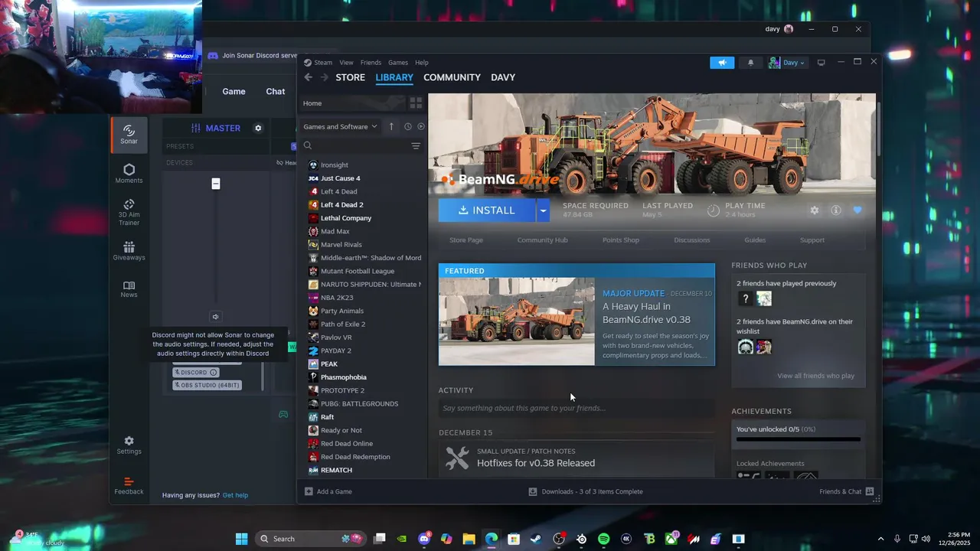Filter library by ready-to-play icon

coord(420,126)
